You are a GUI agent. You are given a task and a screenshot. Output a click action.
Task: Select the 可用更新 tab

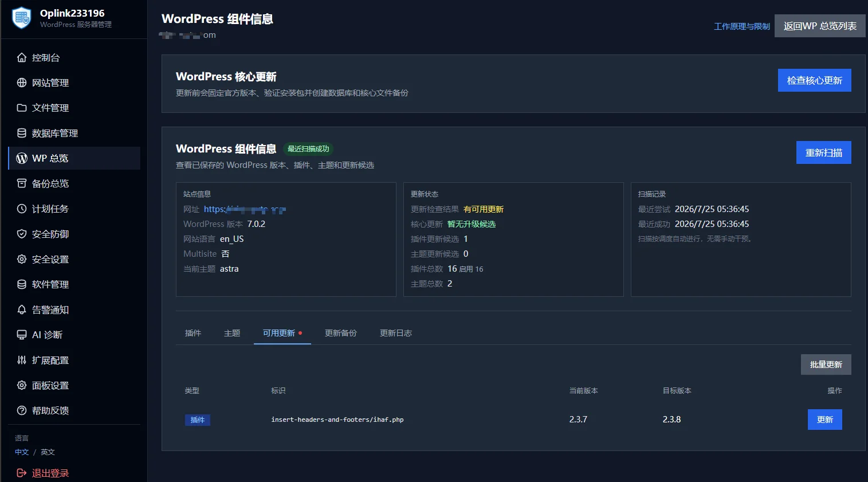[282, 333]
